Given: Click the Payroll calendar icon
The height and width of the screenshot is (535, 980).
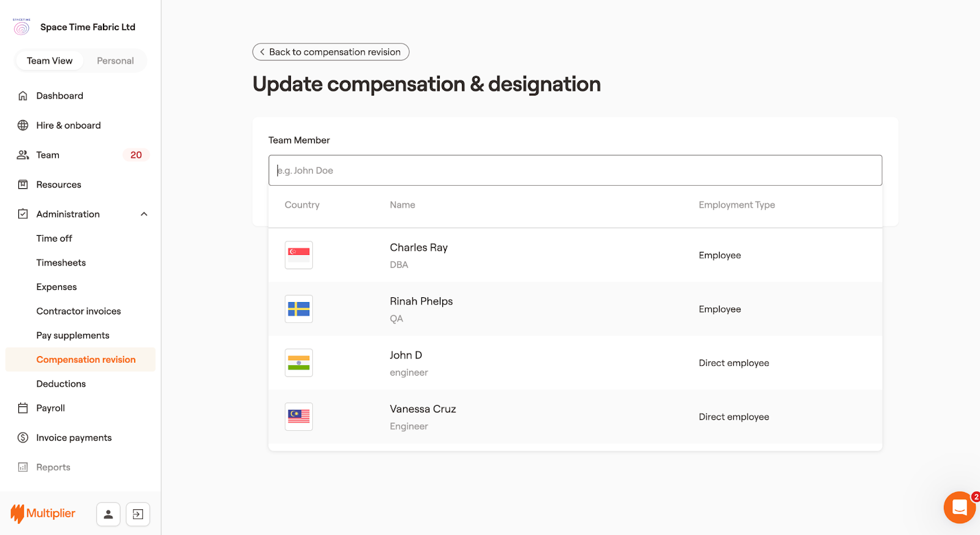Looking at the screenshot, I should pyautogui.click(x=23, y=408).
